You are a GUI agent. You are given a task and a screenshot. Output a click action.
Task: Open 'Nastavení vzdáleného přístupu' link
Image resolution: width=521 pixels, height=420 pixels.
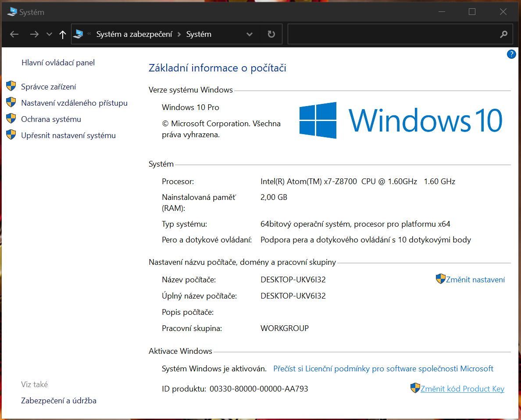(75, 103)
